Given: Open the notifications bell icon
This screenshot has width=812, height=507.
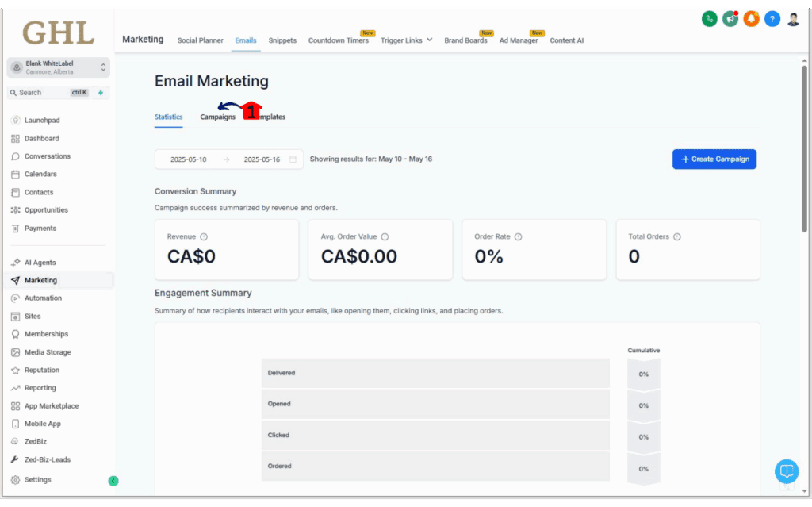Looking at the screenshot, I should tap(751, 17).
